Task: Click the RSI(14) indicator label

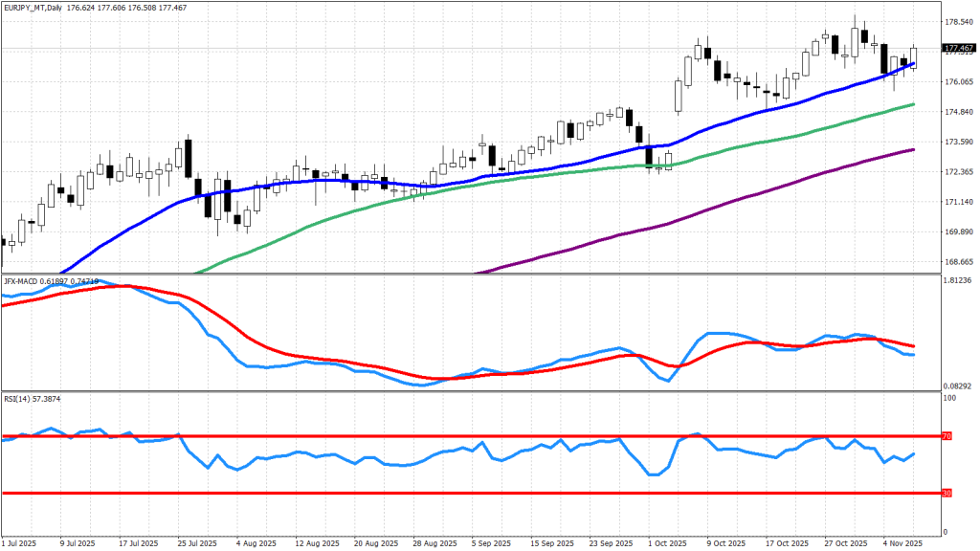Action: click(19, 399)
